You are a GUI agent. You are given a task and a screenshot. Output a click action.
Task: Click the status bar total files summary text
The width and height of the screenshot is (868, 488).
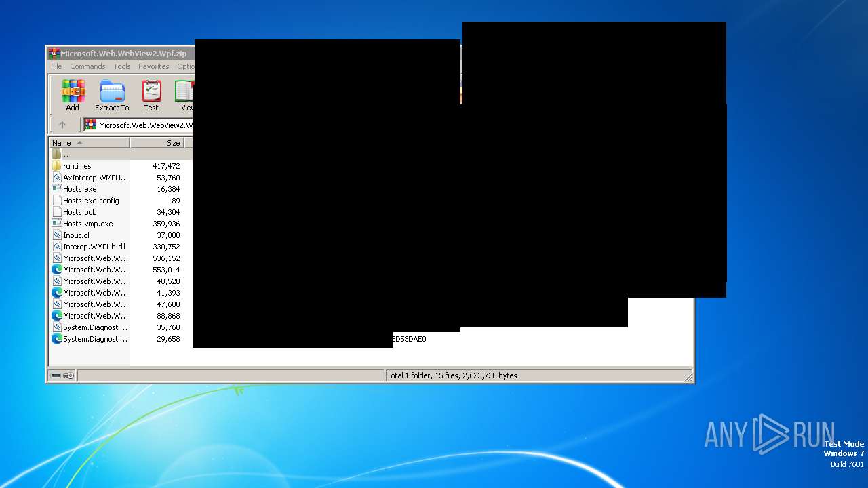pyautogui.click(x=452, y=375)
